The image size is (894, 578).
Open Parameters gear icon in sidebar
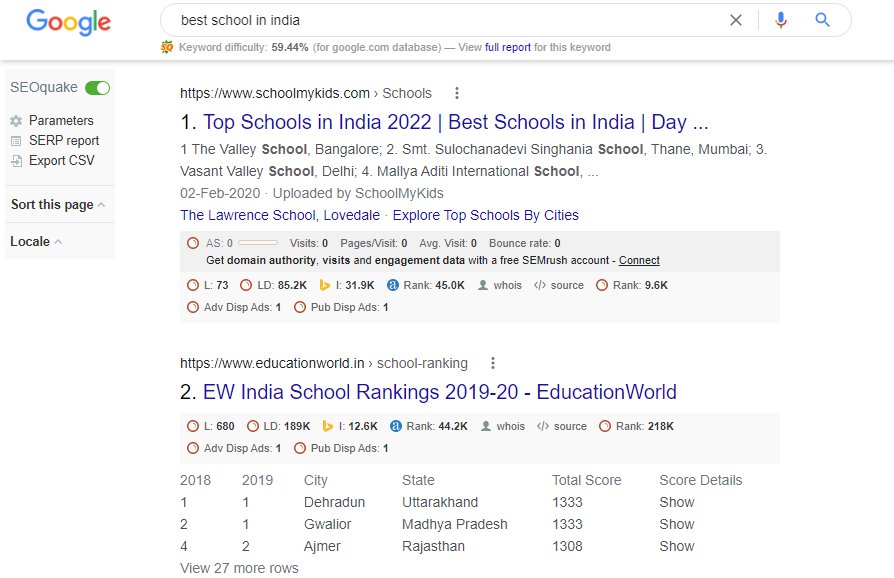[x=16, y=121]
